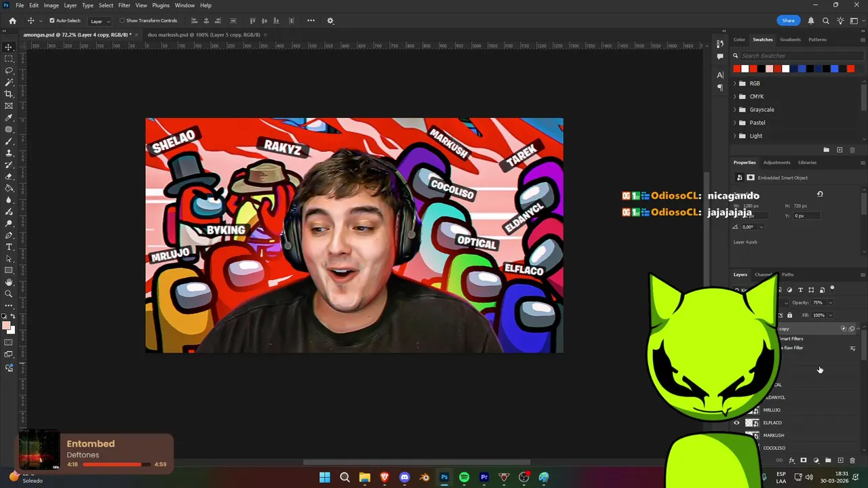The height and width of the screenshot is (488, 868).
Task: Select the Frame tool
Action: [x=9, y=106]
